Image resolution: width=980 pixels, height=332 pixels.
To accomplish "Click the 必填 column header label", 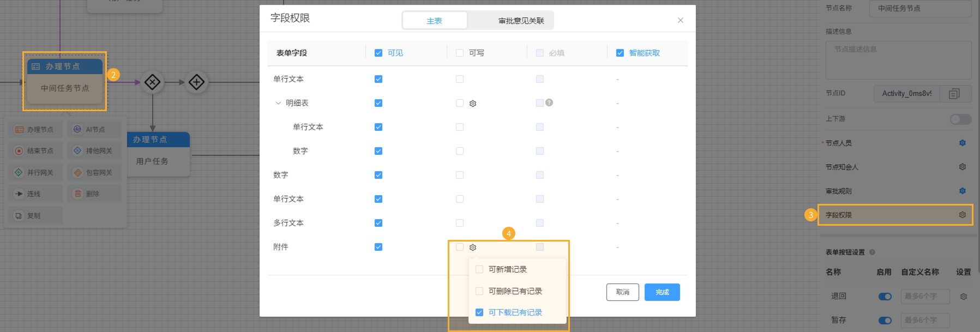I will [x=556, y=53].
